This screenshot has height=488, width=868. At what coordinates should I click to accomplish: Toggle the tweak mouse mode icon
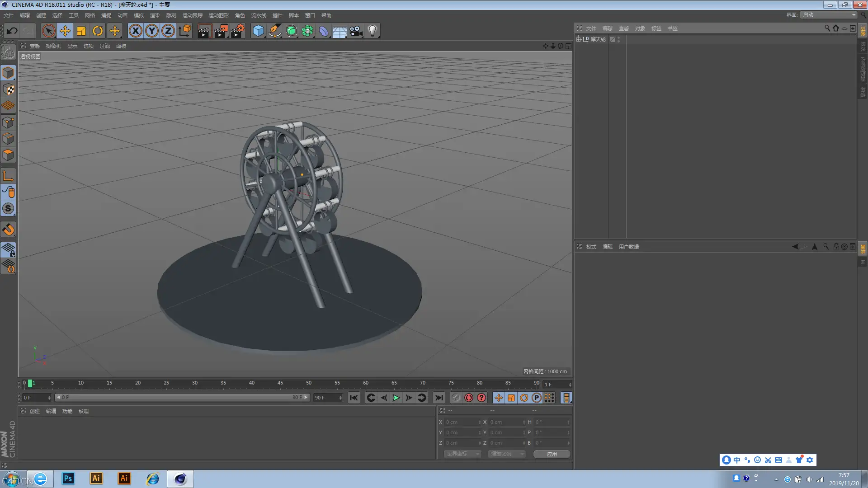tap(8, 192)
